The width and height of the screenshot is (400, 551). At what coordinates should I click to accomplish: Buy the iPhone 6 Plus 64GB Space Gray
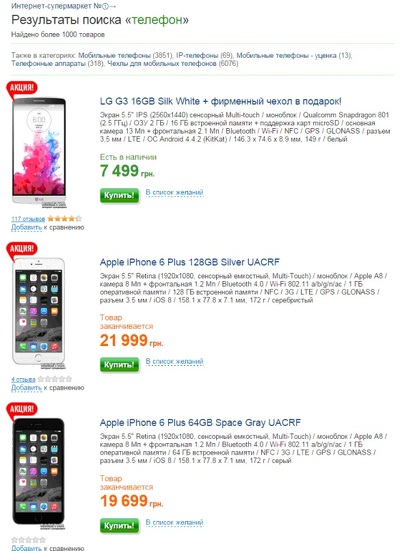coord(120,526)
